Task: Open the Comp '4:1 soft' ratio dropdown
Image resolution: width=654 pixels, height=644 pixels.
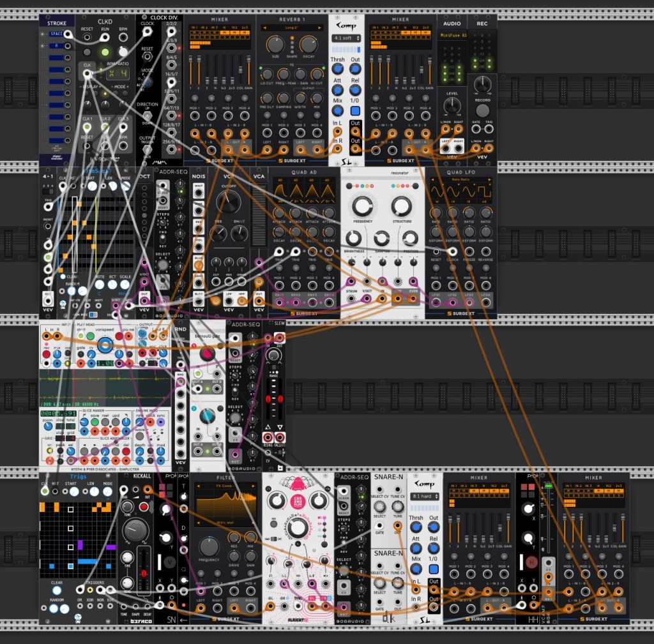Action: pyautogui.click(x=346, y=38)
